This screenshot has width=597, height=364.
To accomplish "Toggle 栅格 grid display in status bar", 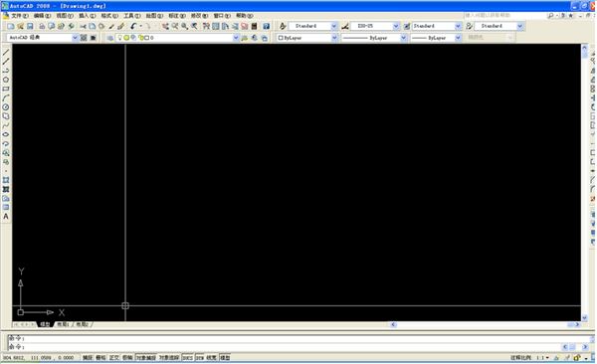I will (x=100, y=357).
